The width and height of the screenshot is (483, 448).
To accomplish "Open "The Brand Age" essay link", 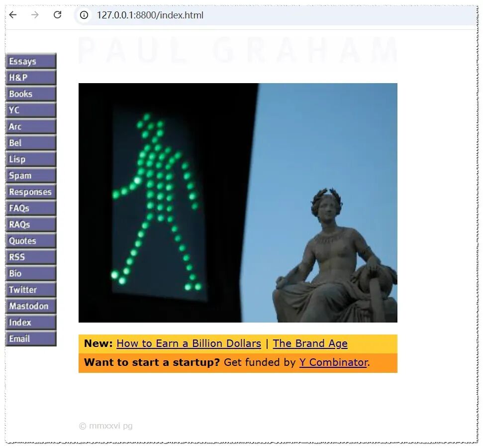I will click(310, 343).
